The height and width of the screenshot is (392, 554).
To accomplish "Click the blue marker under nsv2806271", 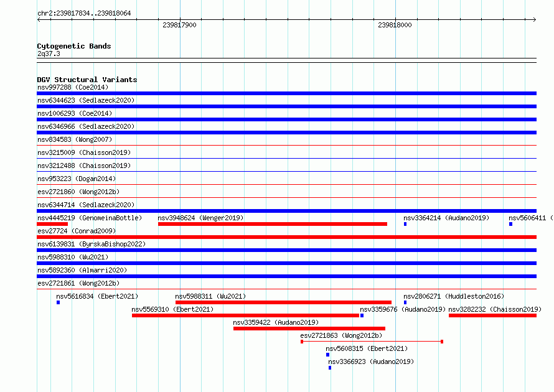I will (x=405, y=302).
